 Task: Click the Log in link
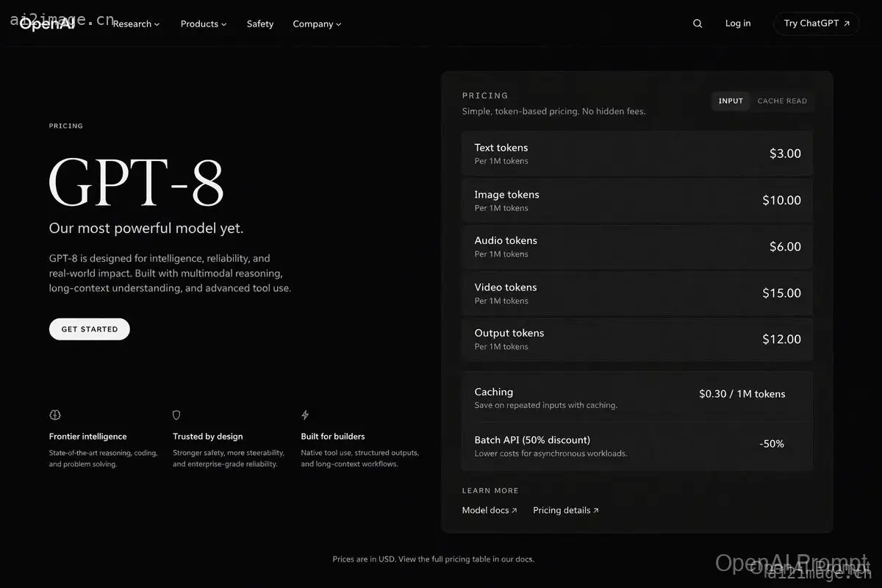pyautogui.click(x=738, y=24)
